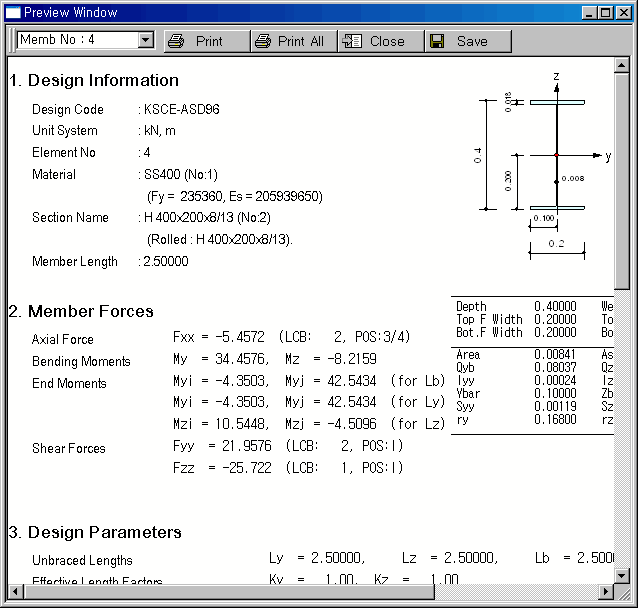Click the Shear Forces label
638x608 pixels.
(69, 448)
